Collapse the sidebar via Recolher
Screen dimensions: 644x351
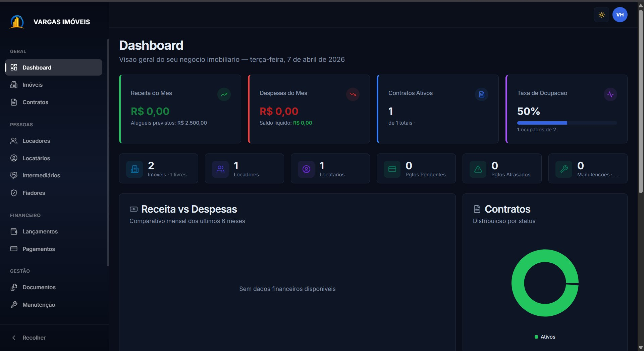point(29,338)
